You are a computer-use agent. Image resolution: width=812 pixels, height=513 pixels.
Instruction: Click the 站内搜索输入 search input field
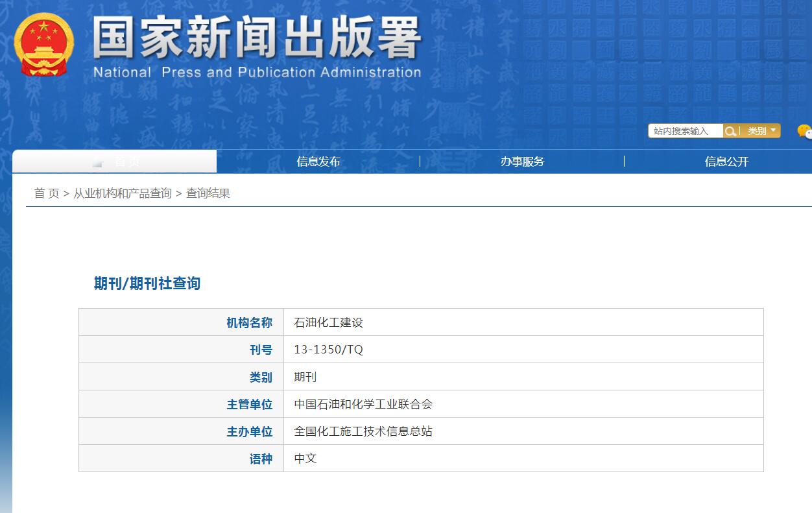pos(684,130)
